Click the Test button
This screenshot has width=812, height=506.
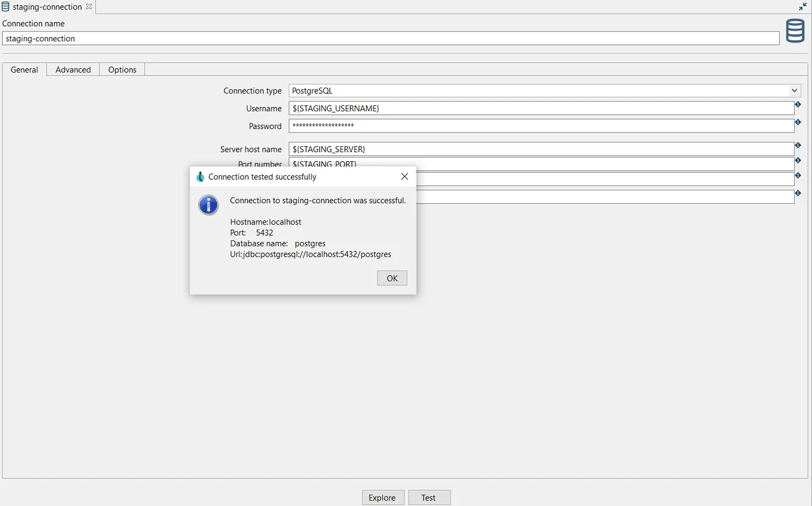pos(429,497)
